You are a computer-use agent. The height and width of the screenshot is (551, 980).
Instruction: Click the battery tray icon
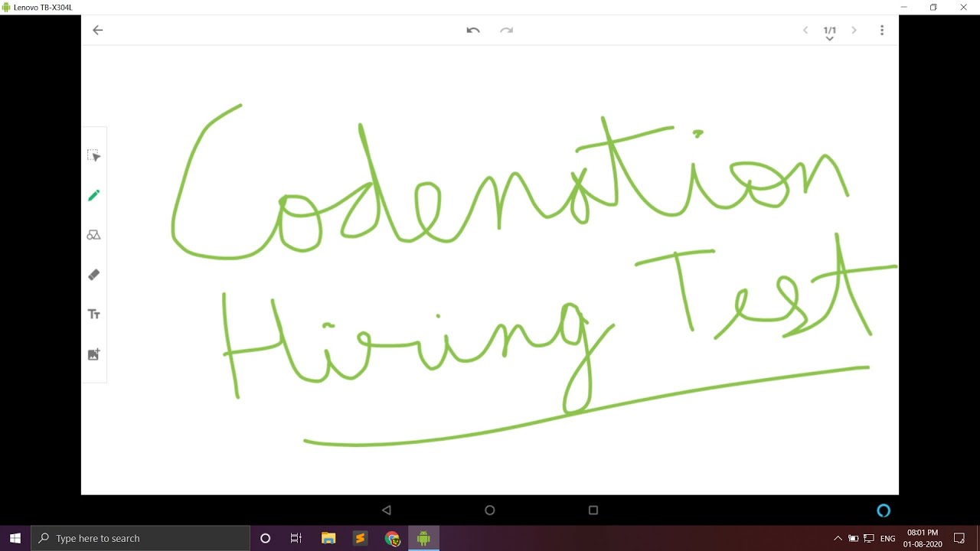point(853,539)
